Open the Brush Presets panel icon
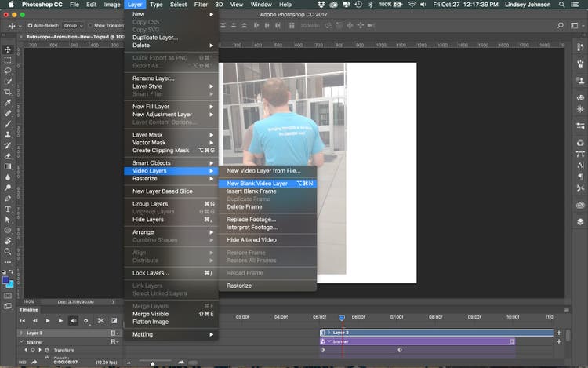The image size is (588, 368). [x=580, y=64]
